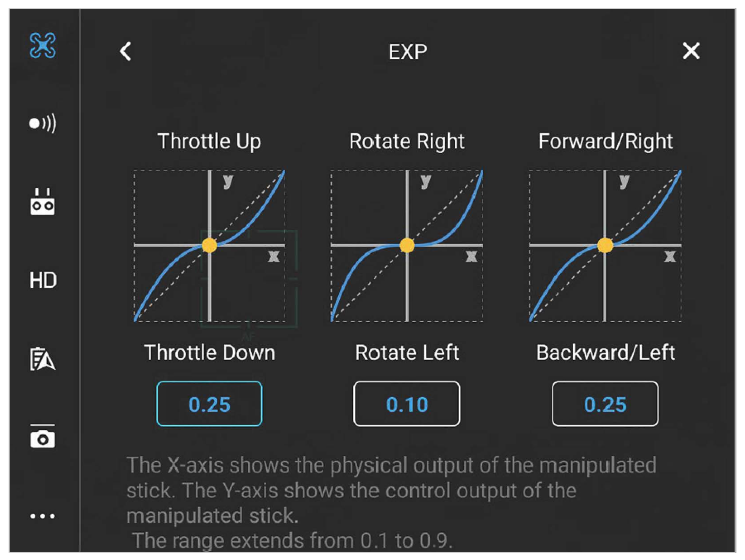Click yellow point on Forward/Right curve
Viewport: 745px width, 560px height.
coord(605,245)
